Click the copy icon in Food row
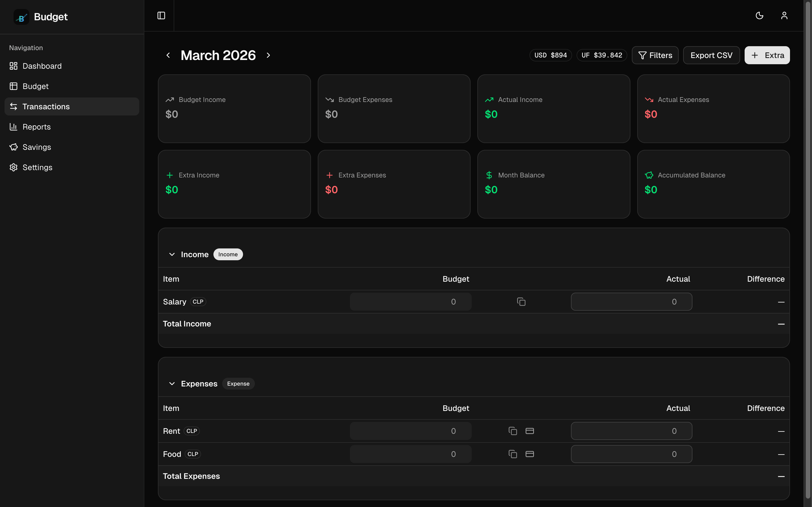Image resolution: width=812 pixels, height=507 pixels. point(513,454)
